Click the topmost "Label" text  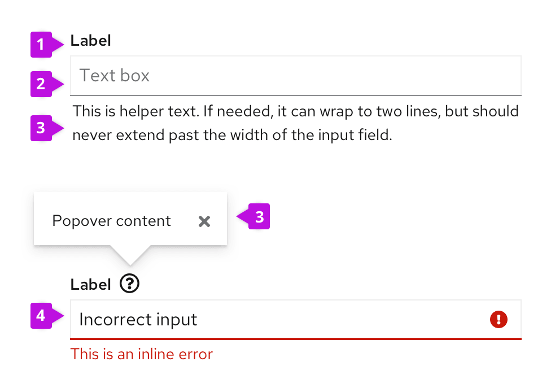[91, 41]
